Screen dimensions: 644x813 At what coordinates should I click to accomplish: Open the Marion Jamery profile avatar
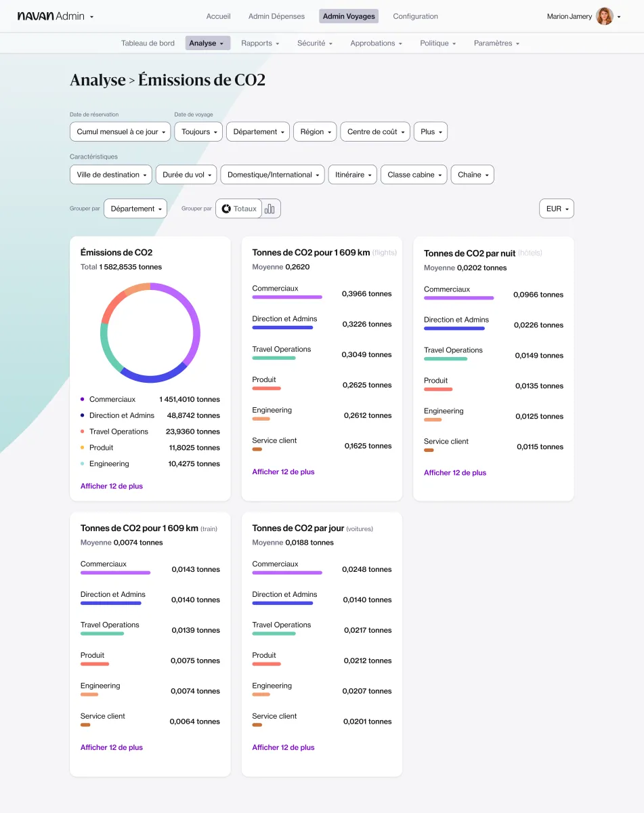click(x=605, y=16)
